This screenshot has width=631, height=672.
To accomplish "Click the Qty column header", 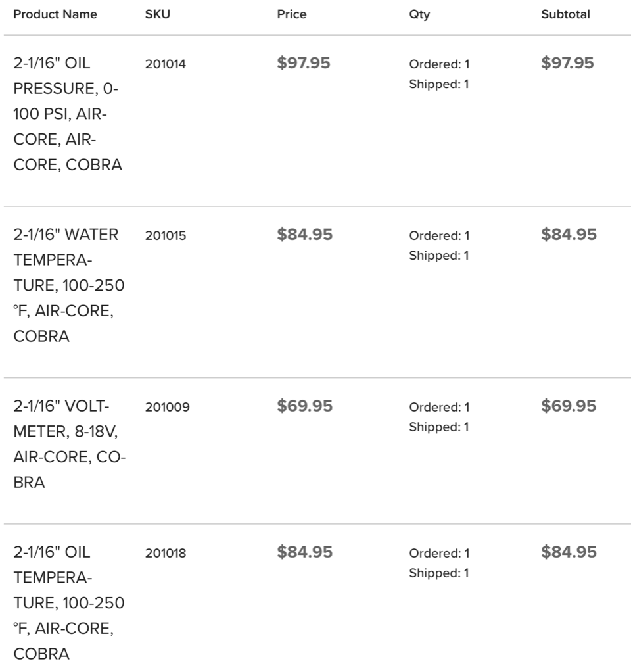I will click(419, 15).
